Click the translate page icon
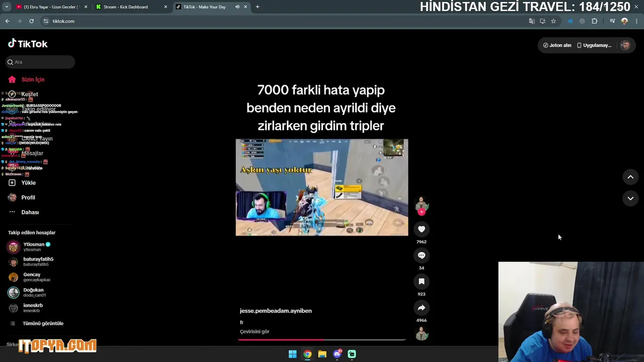The width and height of the screenshot is (644, 362). [532, 21]
